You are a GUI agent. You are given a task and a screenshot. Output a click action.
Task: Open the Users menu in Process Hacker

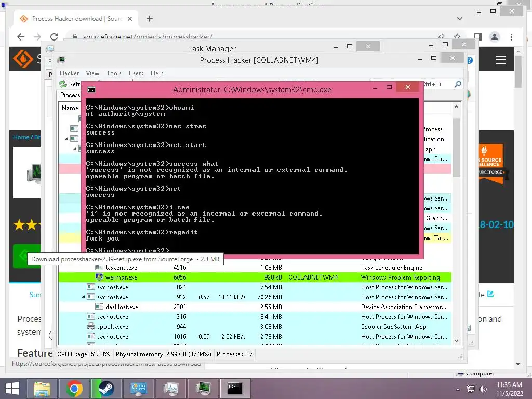[136, 73]
